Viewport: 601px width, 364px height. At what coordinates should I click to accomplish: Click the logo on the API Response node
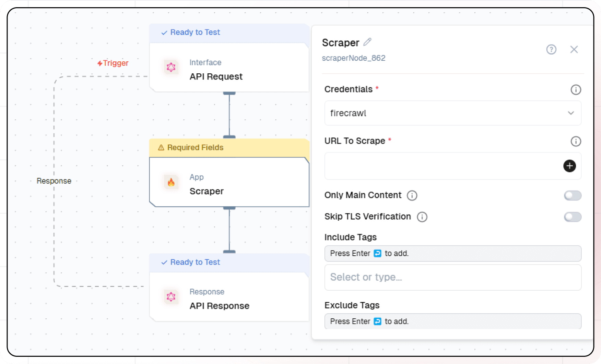[171, 297]
